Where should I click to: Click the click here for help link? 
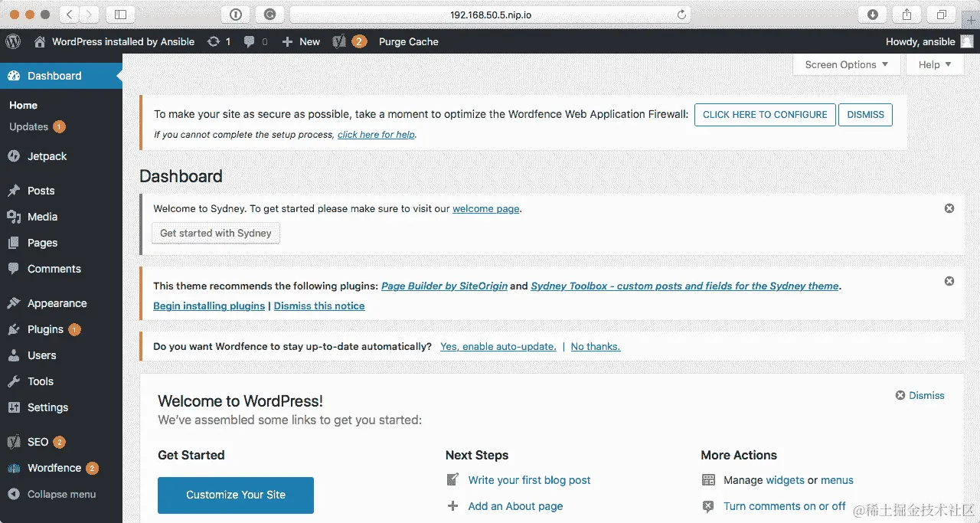point(376,135)
